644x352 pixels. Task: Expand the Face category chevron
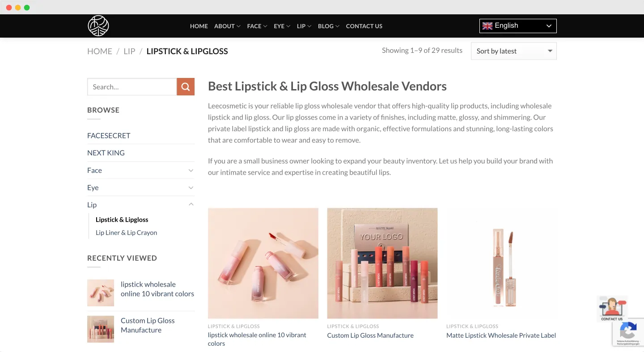pyautogui.click(x=191, y=170)
